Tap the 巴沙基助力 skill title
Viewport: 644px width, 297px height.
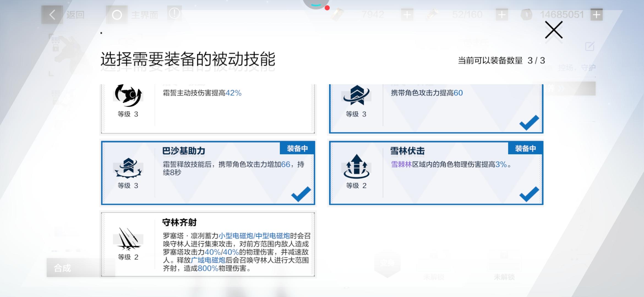[184, 151]
